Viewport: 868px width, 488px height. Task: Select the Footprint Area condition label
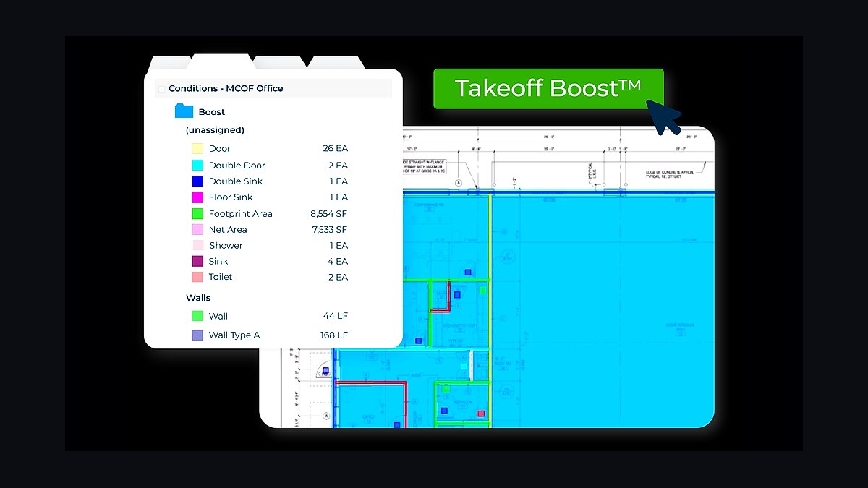[240, 213]
